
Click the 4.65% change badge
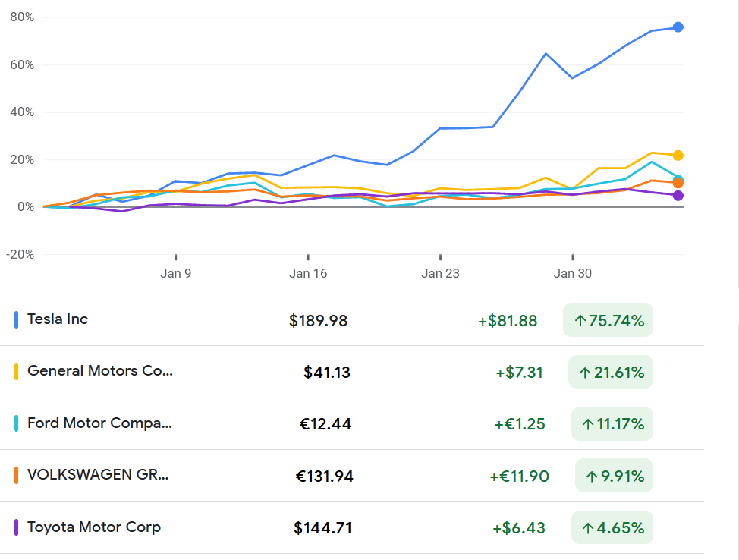pos(612,527)
